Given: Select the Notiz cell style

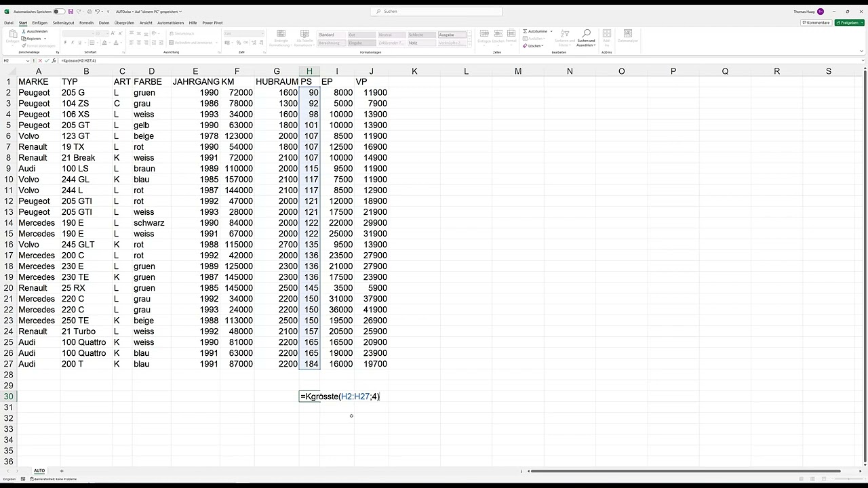Looking at the screenshot, I should [x=422, y=43].
